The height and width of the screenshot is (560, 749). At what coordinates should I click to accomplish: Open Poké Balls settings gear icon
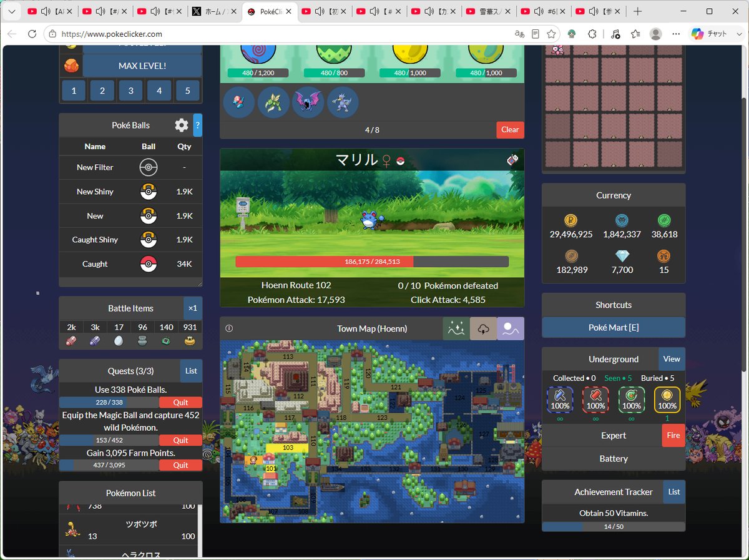coord(182,125)
